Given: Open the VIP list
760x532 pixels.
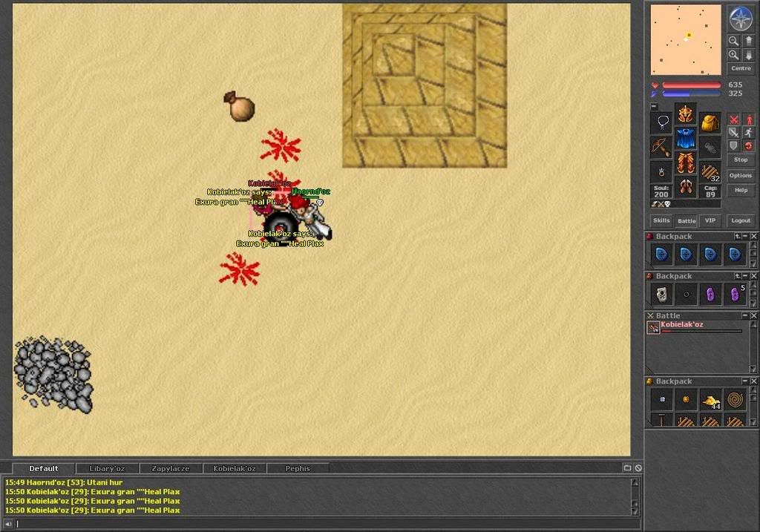Looking at the screenshot, I should click(710, 220).
